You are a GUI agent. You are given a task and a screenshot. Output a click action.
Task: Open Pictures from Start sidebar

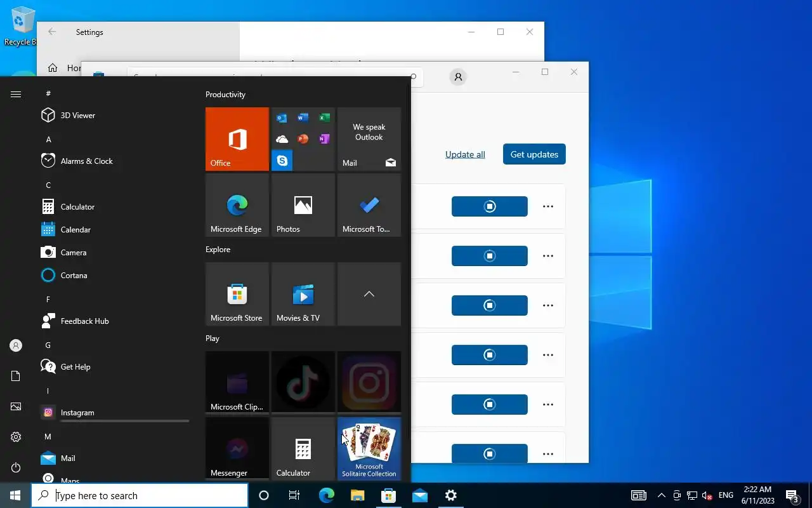click(x=16, y=406)
